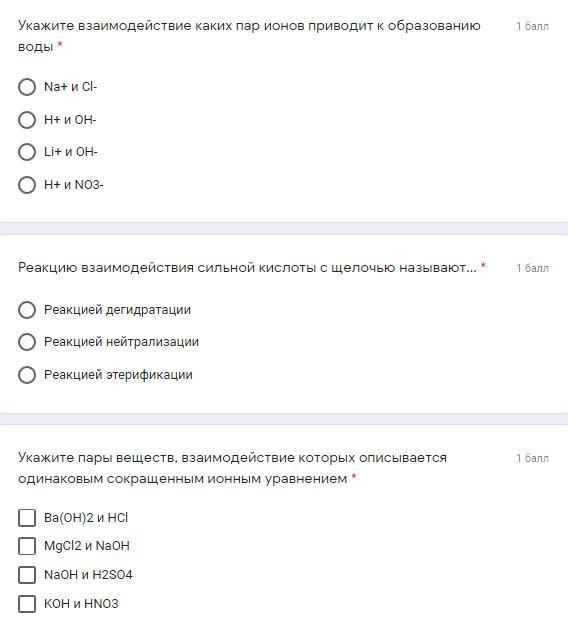Check the KOH и HNO3 box

(27, 603)
